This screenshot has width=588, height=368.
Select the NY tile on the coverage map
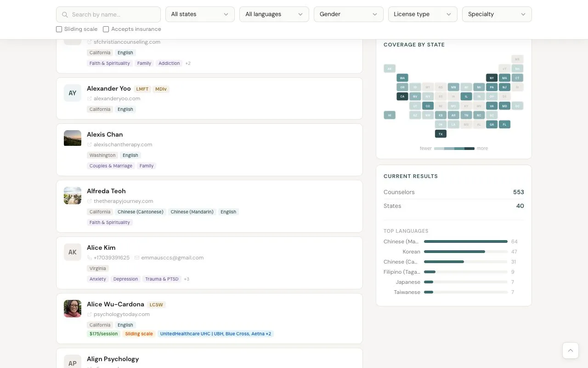[x=492, y=78]
